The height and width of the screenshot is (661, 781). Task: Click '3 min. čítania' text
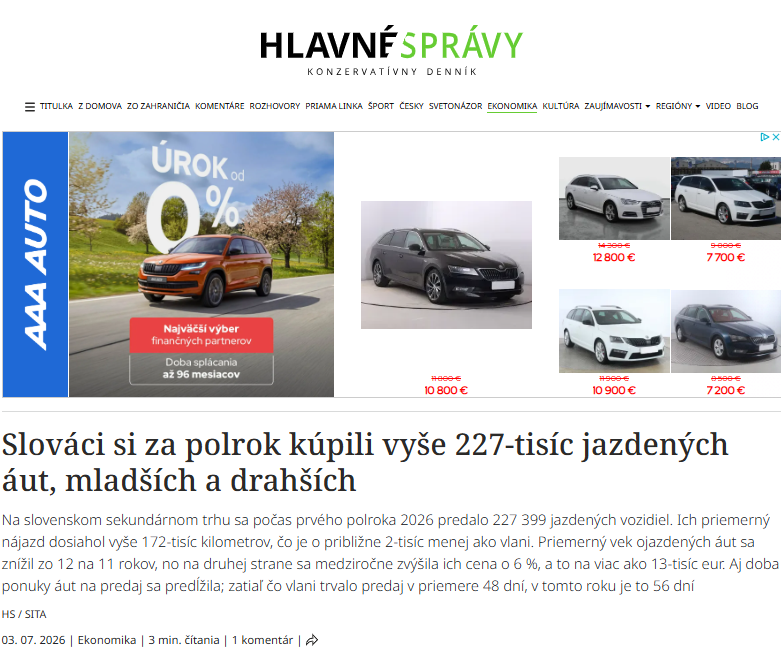tap(184, 640)
